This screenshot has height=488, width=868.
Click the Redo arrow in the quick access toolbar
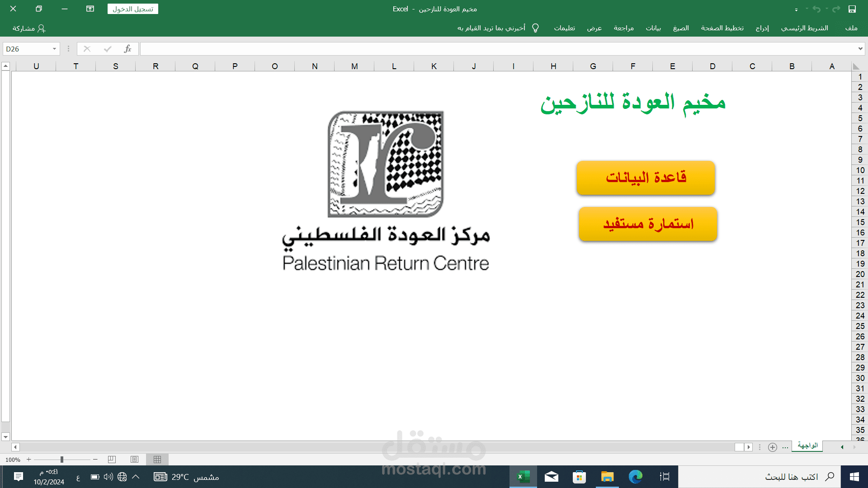point(836,9)
